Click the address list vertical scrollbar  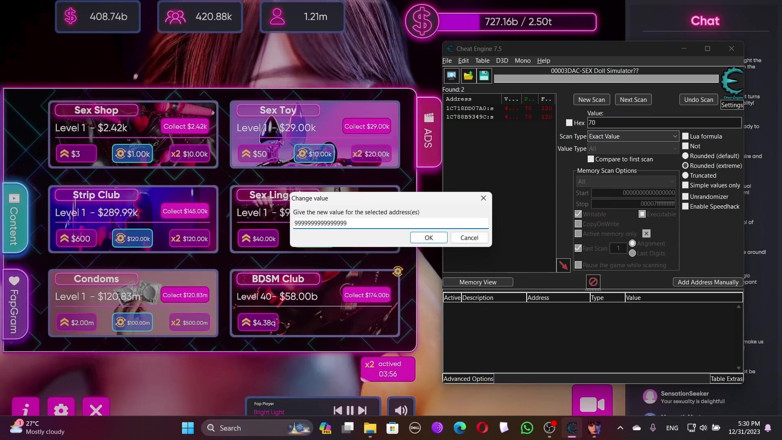click(x=739, y=337)
